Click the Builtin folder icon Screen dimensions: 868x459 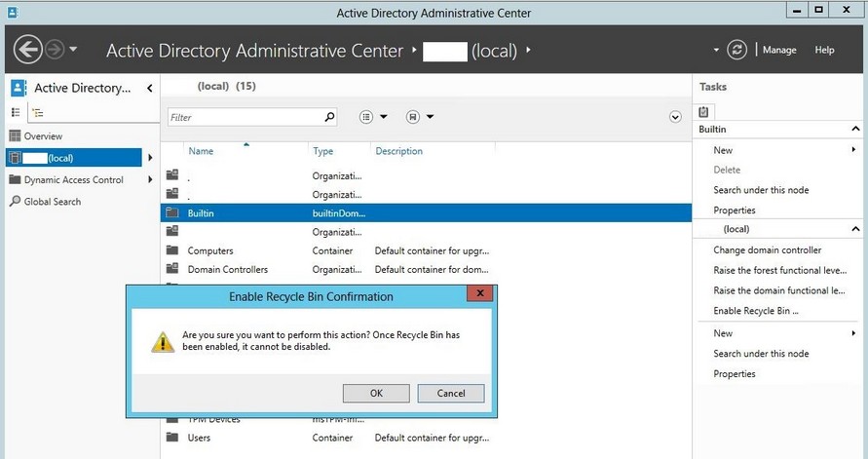tap(172, 212)
